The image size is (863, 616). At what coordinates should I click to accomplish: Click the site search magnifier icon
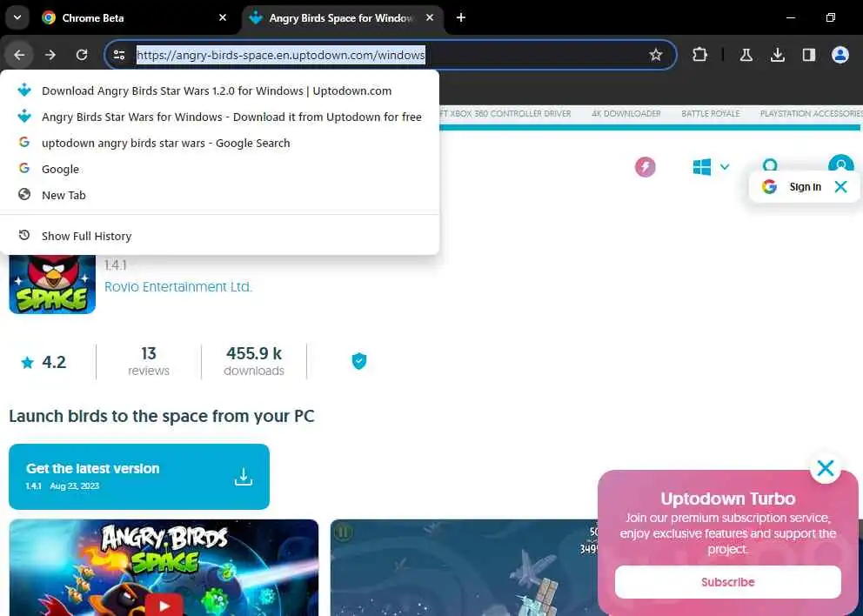pos(770,165)
